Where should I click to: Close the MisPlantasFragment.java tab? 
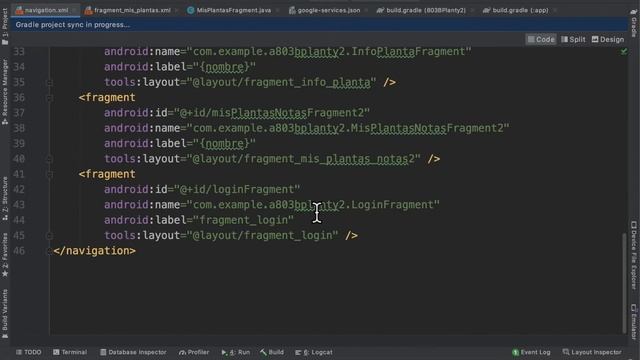click(277, 10)
